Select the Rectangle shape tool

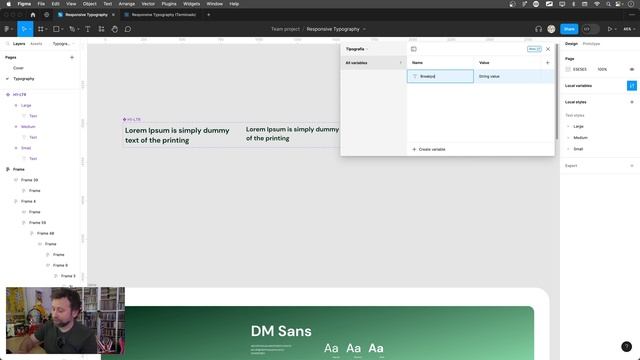(x=56, y=29)
